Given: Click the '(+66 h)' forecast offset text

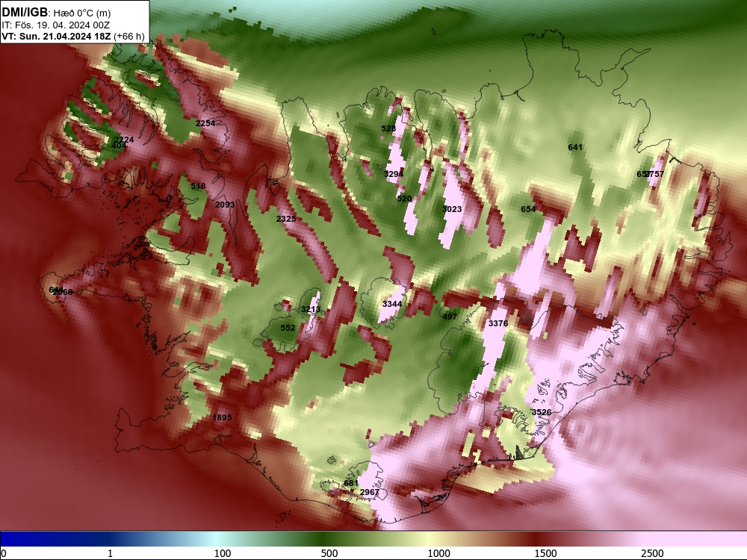Looking at the screenshot, I should point(129,36).
